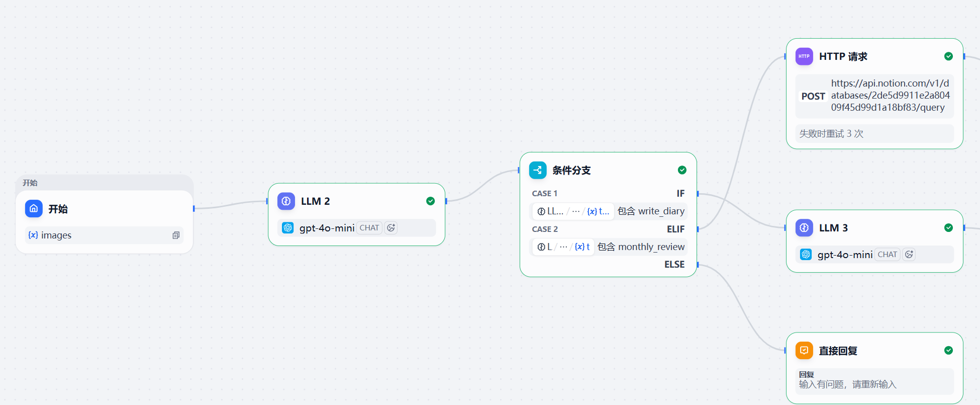
Task: Click the green status check on LLM 2
Action: (x=430, y=201)
